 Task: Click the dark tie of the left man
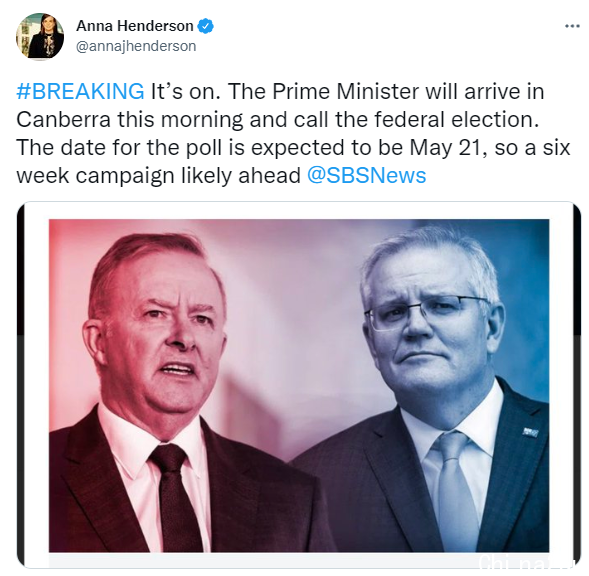[176, 498]
